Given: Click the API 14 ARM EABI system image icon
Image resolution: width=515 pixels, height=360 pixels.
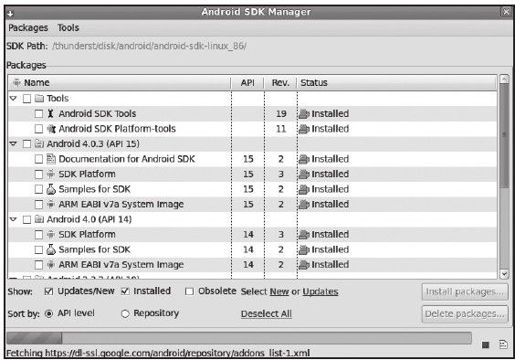Looking at the screenshot, I should (51, 265).
